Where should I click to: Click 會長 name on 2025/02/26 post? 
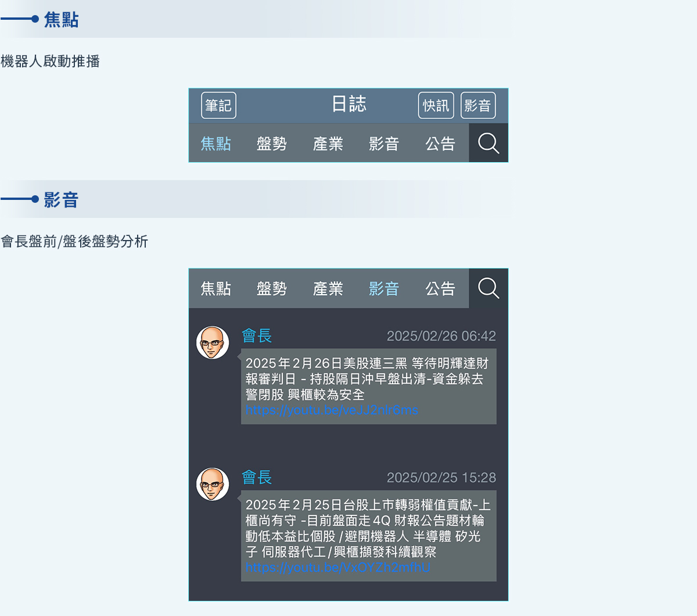pos(257,336)
